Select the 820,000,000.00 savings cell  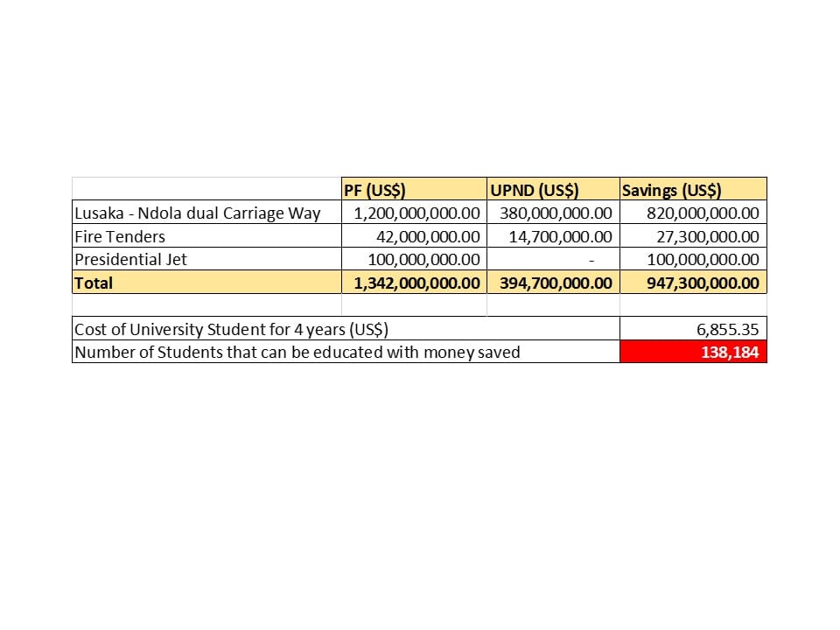[x=693, y=213]
